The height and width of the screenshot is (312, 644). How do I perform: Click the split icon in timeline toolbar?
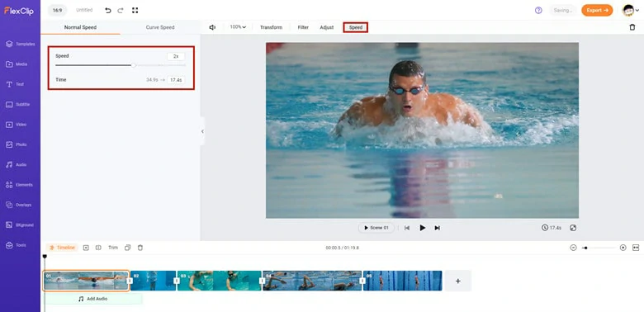98,248
